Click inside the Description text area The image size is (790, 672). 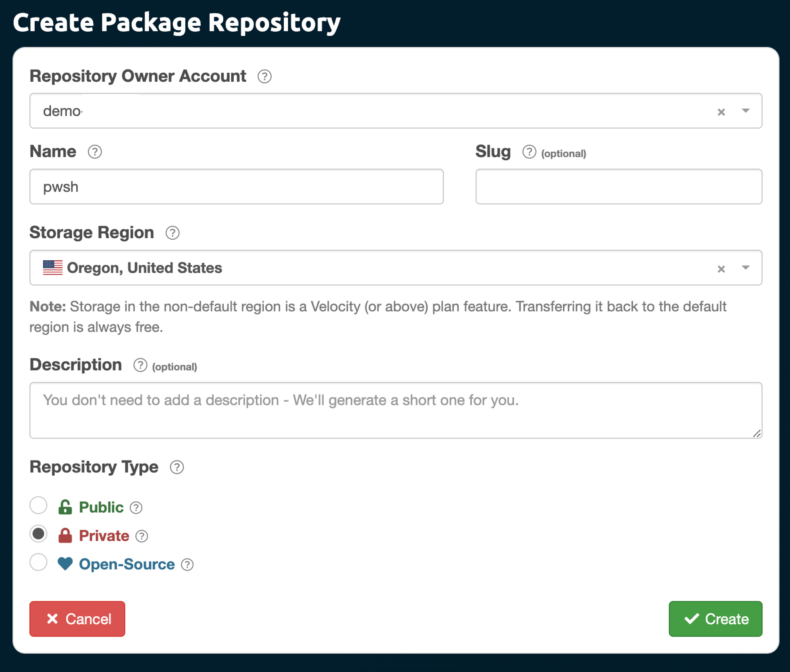pyautogui.click(x=395, y=410)
